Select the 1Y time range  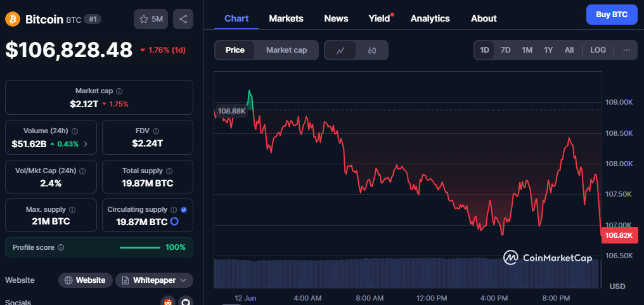click(x=548, y=50)
